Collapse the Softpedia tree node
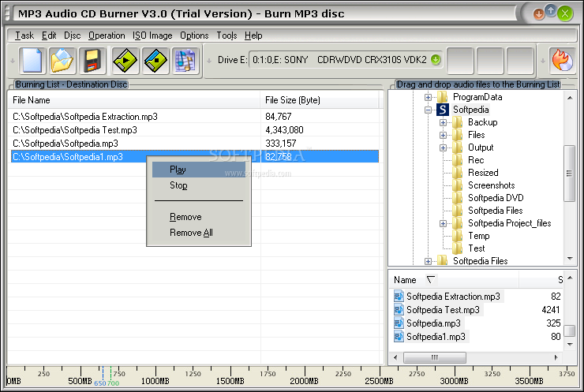Screen dimensions: 584x392 click(x=428, y=110)
